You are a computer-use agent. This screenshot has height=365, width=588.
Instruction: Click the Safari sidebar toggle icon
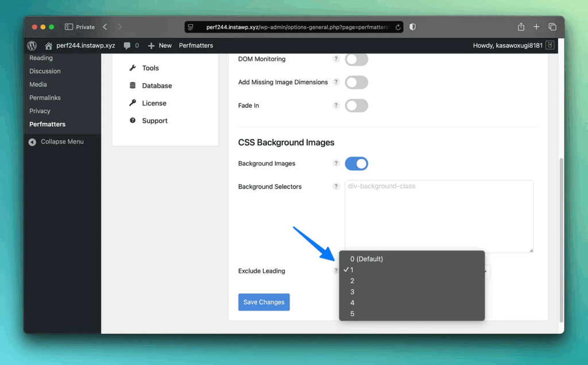pyautogui.click(x=69, y=27)
